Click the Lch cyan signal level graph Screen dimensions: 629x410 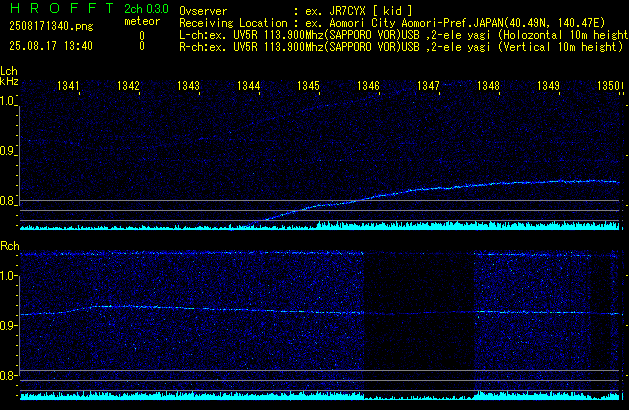[x=319, y=225]
